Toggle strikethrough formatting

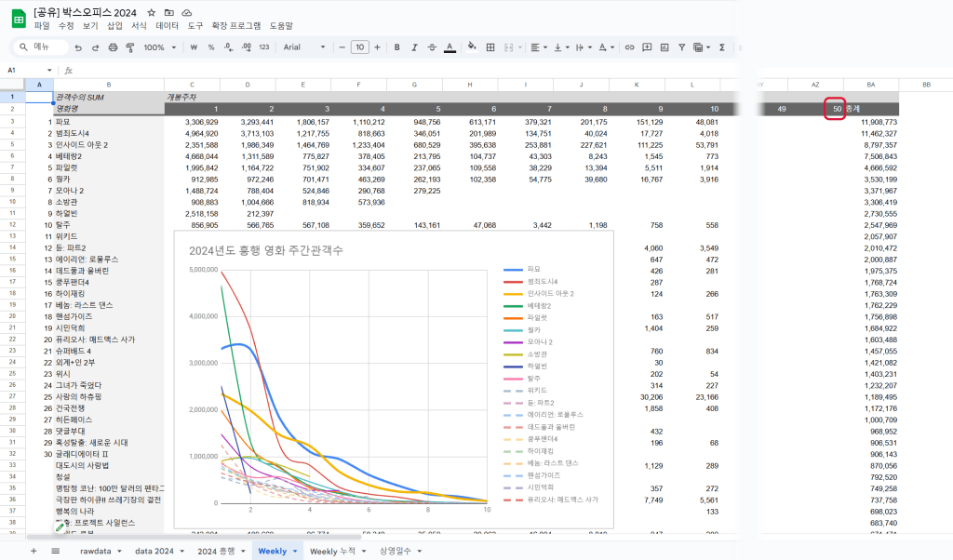(432, 47)
